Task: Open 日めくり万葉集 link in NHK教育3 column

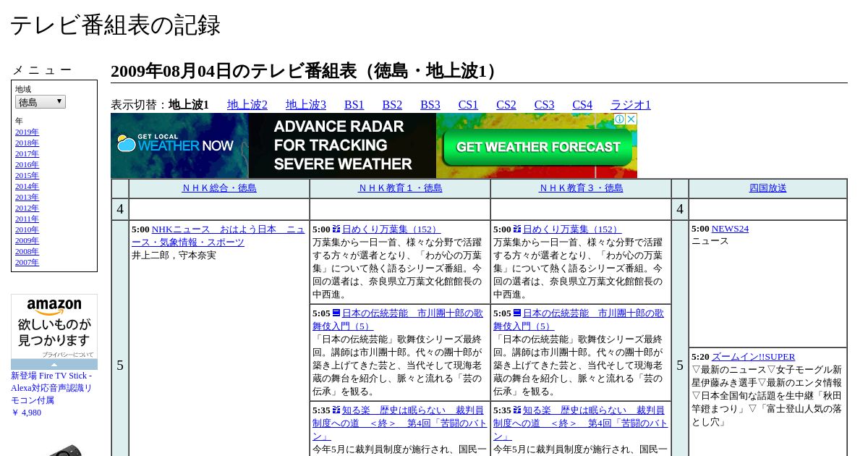Action: click(571, 229)
